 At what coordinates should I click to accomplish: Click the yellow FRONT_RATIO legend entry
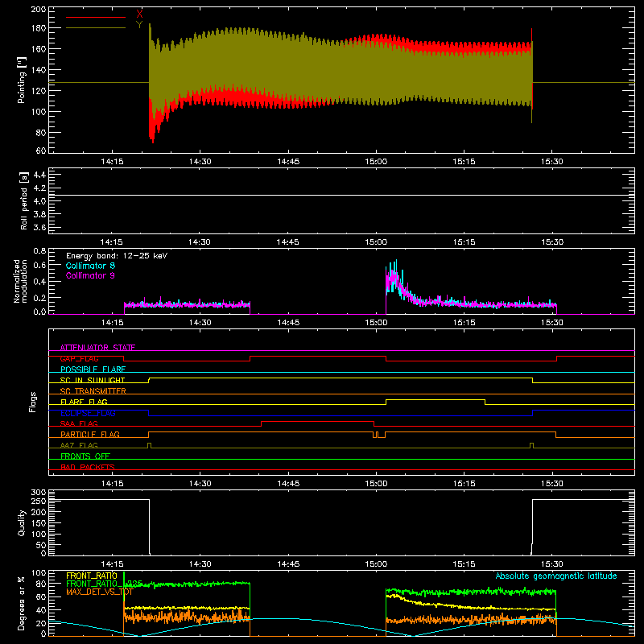(x=92, y=576)
